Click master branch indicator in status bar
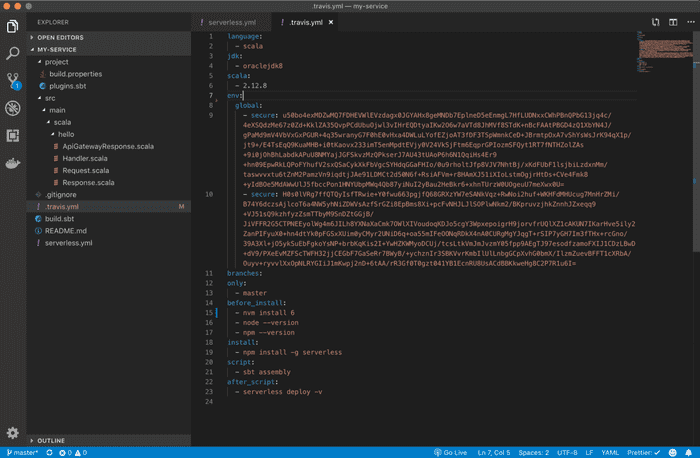This screenshot has width=700, height=458. tap(22, 453)
